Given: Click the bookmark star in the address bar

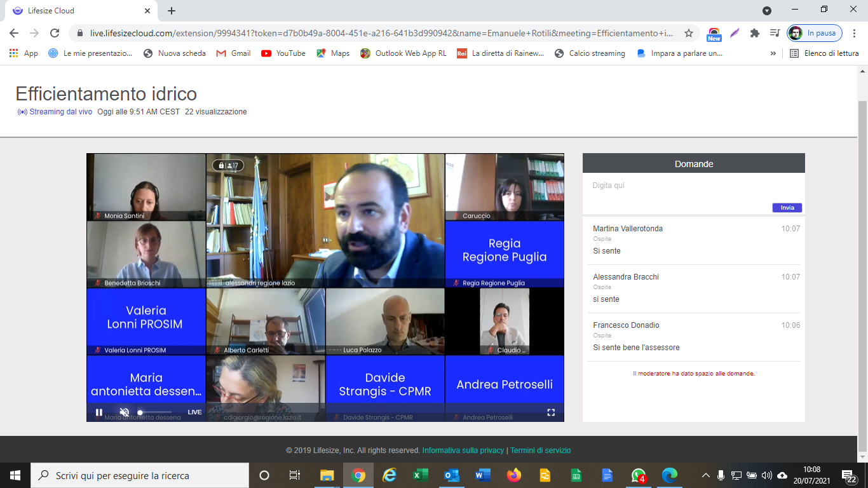Looking at the screenshot, I should click(689, 32).
